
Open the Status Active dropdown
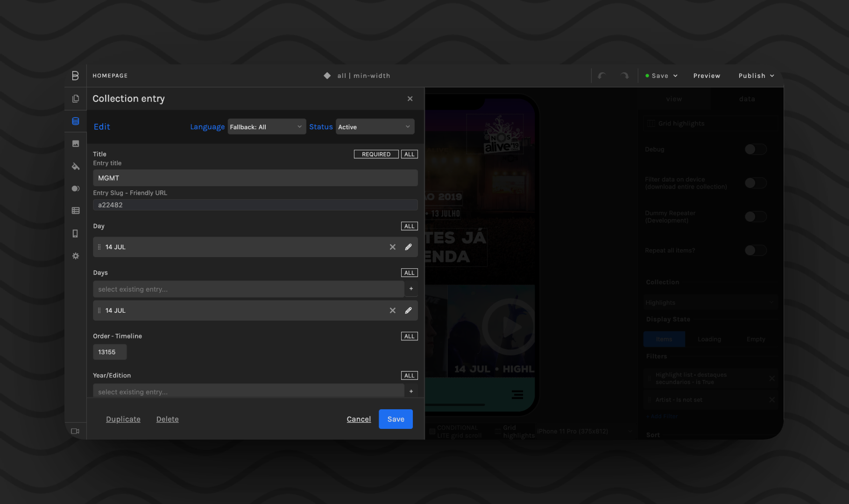pos(375,127)
